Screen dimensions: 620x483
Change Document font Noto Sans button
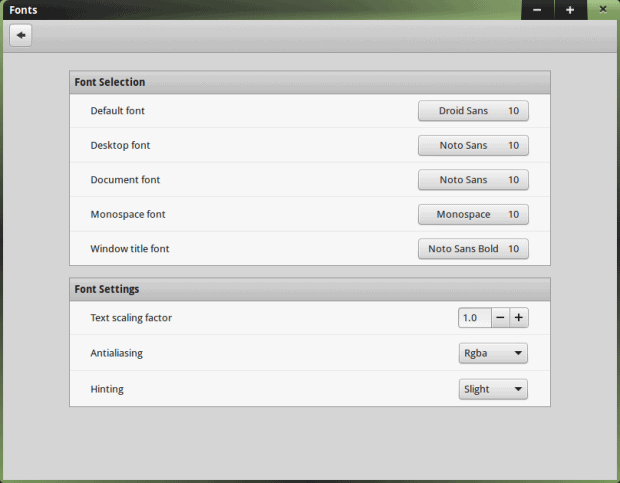click(473, 180)
